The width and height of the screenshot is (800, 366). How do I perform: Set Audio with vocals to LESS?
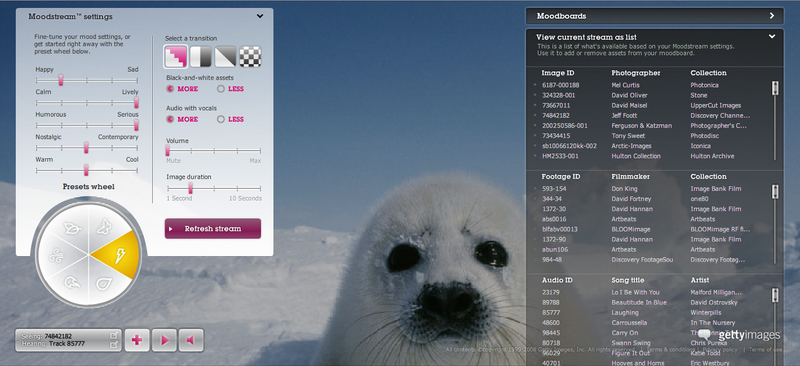(231, 119)
